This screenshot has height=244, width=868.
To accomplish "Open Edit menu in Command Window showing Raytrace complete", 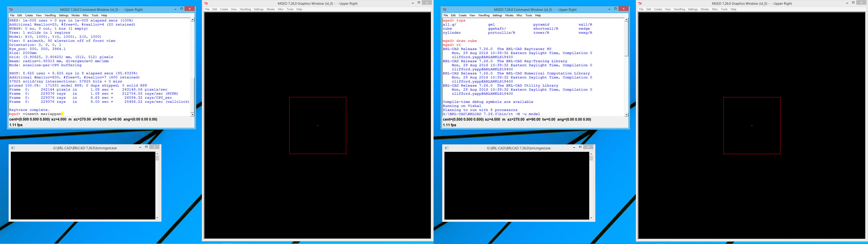I will click(x=19, y=15).
